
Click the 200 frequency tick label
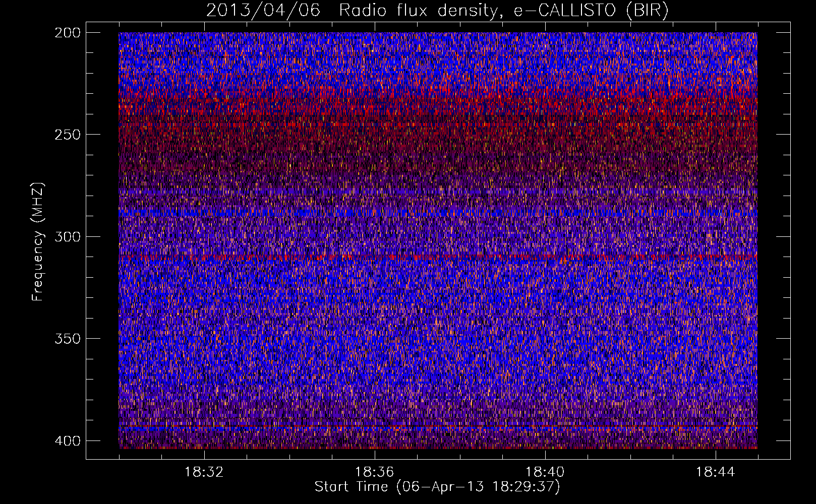pyautogui.click(x=67, y=32)
